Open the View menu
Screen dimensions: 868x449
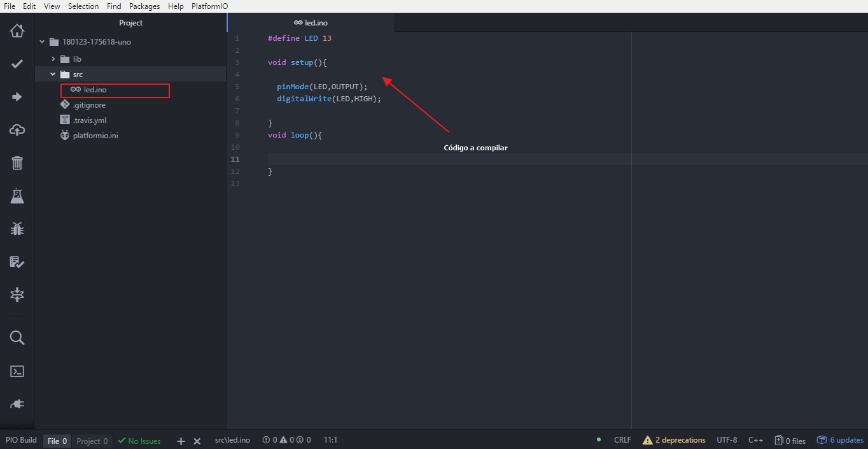coord(52,6)
